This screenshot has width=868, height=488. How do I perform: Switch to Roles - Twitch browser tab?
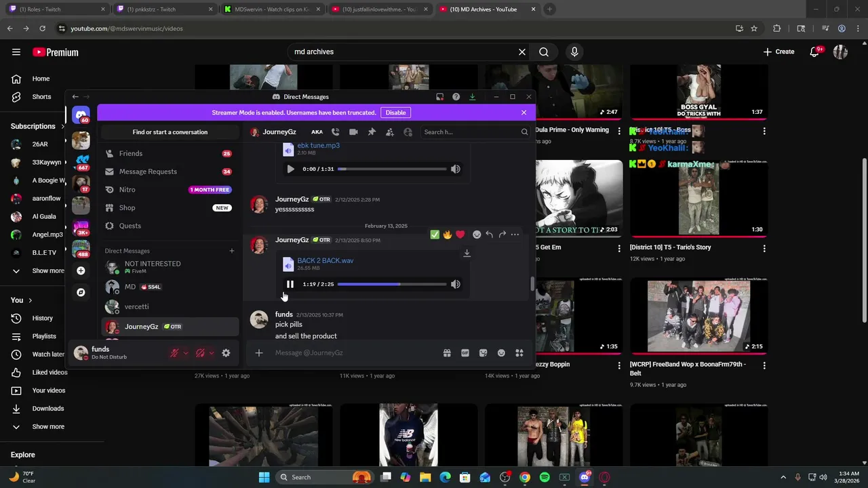(56, 9)
